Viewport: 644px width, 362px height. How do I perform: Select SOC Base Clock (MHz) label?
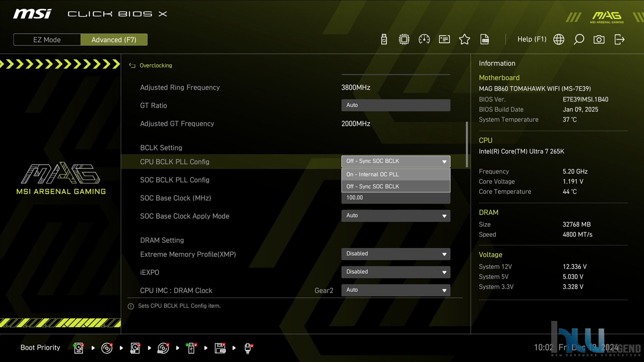[x=175, y=198]
